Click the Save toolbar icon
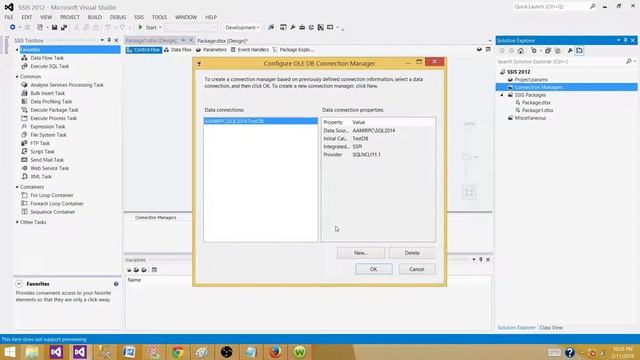This screenshot has height=360, width=640. point(54,27)
